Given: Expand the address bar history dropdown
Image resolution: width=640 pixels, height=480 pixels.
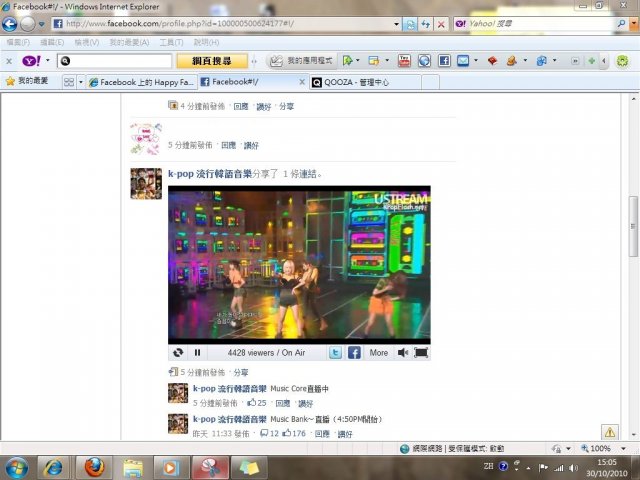Looking at the screenshot, I should pyautogui.click(x=396, y=24).
